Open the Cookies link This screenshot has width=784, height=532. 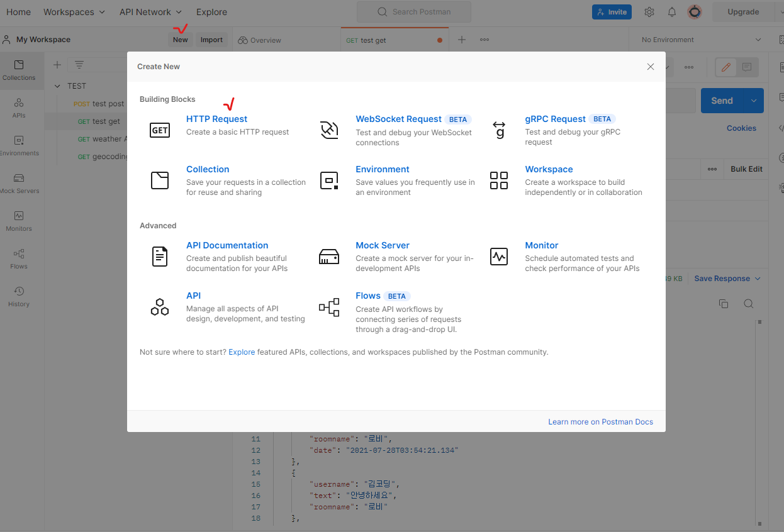point(741,128)
